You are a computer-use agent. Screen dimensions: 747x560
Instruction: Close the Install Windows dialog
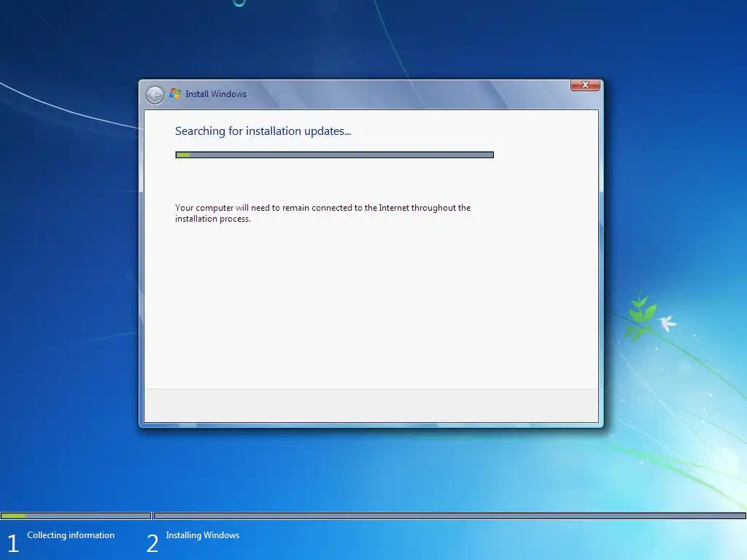[x=585, y=85]
